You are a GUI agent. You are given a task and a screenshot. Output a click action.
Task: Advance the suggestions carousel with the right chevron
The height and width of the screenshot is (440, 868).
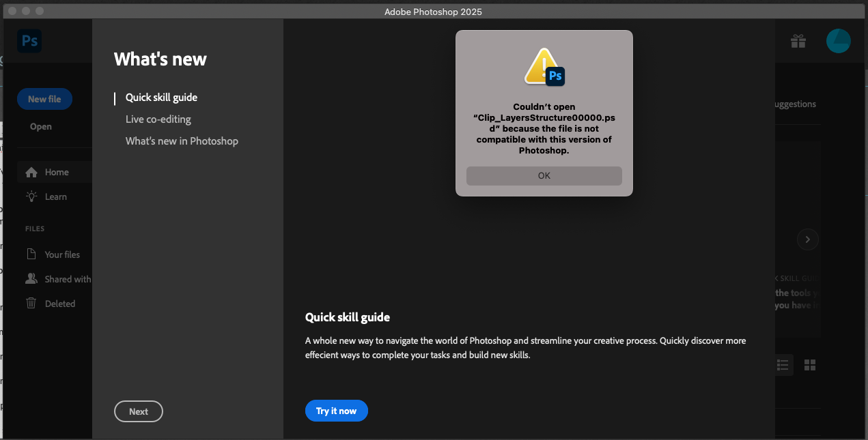point(808,239)
